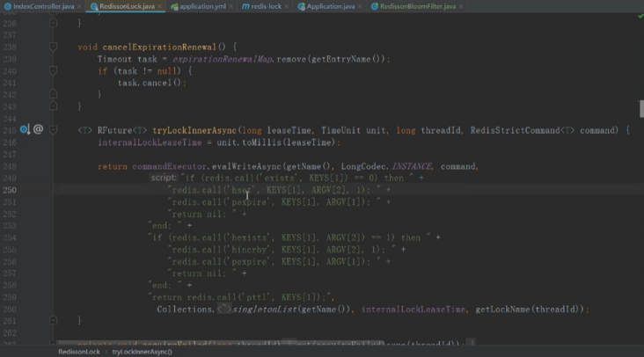
Task: Click the vertical scrollbar thumb on the right
Action: point(641,109)
